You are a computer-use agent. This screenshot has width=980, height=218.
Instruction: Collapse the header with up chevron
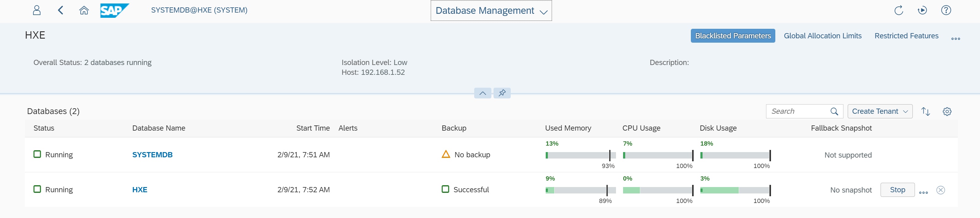point(482,93)
